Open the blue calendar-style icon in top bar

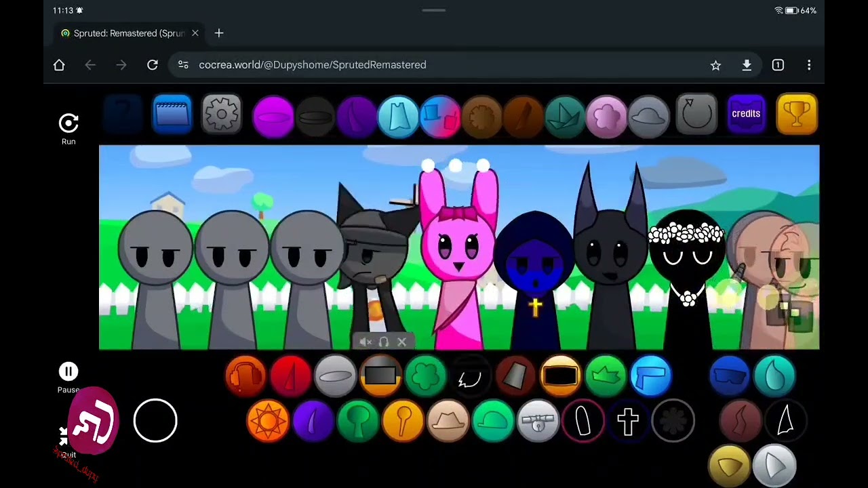click(172, 114)
